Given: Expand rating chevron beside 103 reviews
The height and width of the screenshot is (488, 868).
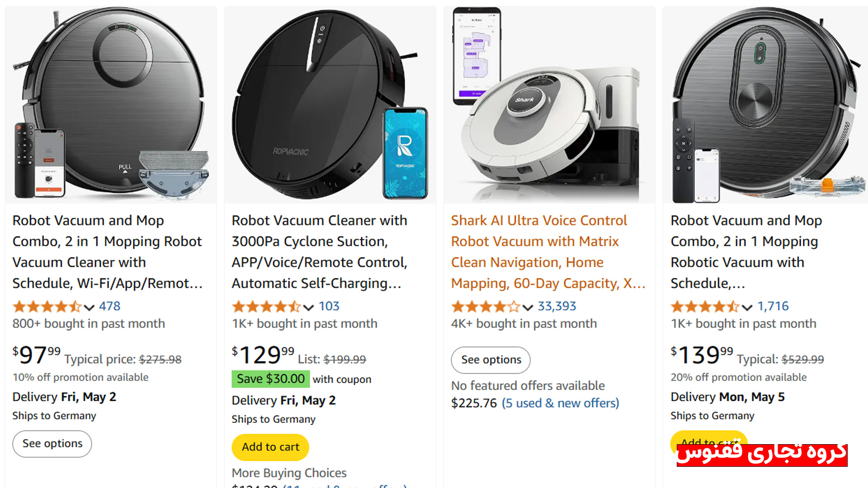Looking at the screenshot, I should coord(308,308).
